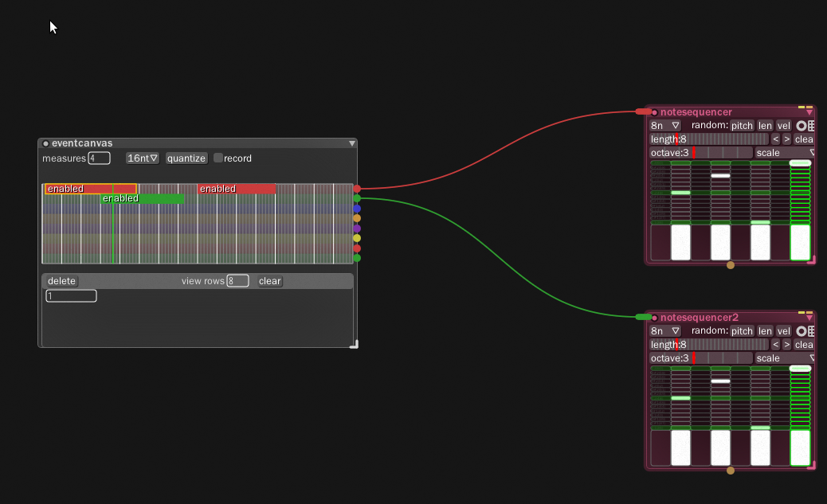Screen dimensions: 827x504
Task: Click the grid view icon on notesequencer header
Action: point(811,125)
